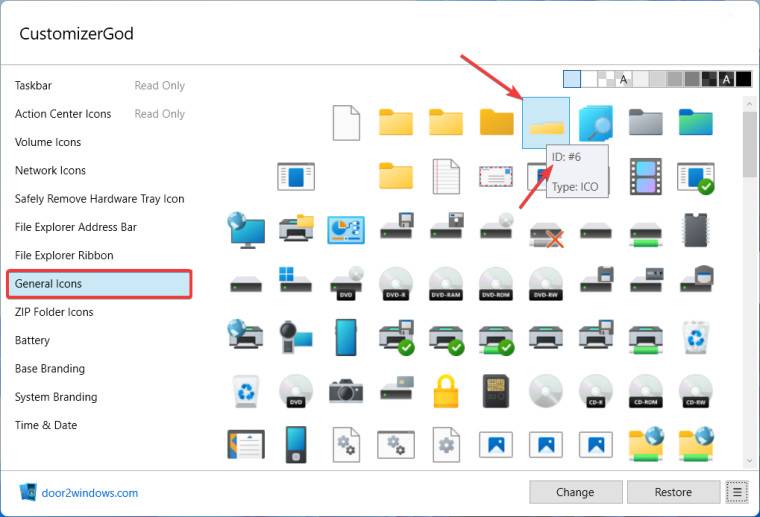Switch to Network Icons section

pos(50,171)
